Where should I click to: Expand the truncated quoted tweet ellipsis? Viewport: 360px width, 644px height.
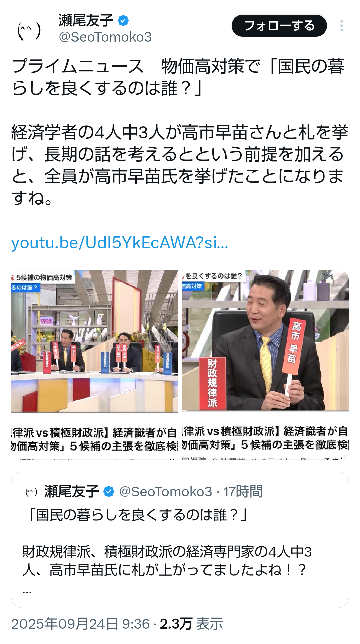(x=27, y=591)
